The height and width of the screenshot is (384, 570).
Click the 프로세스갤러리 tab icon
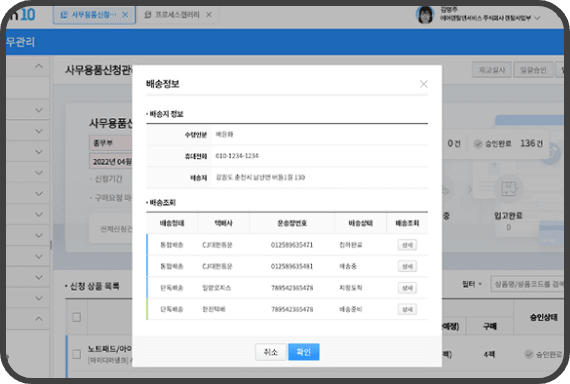click(x=148, y=15)
